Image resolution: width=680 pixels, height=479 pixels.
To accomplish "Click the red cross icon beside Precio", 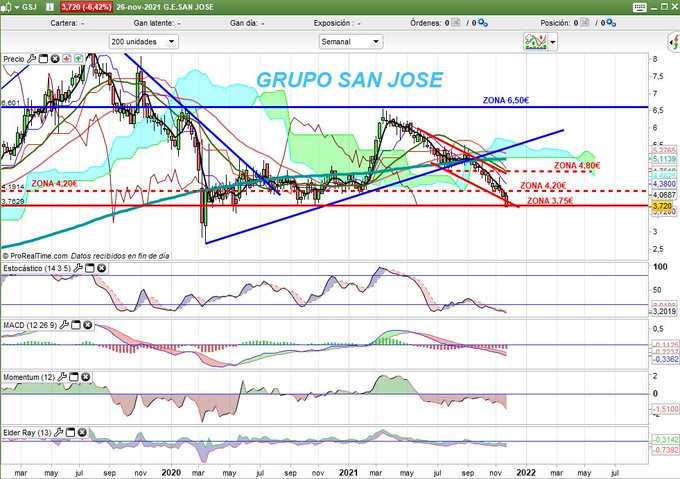I will coord(67,59).
